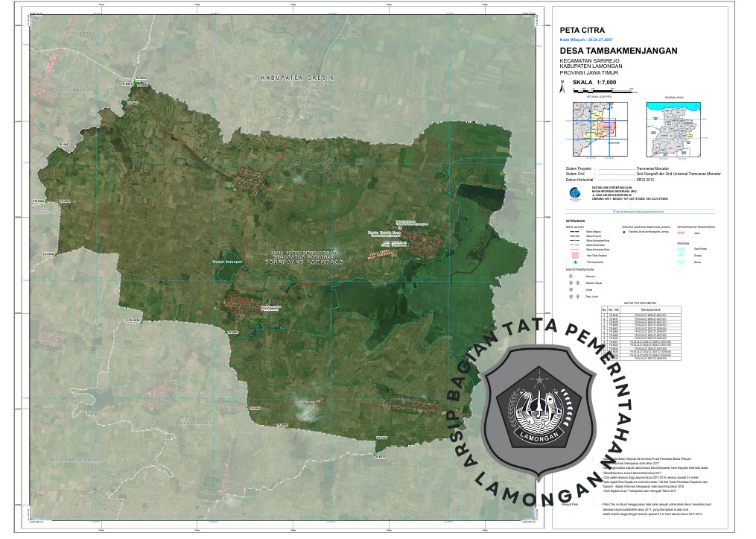The width and height of the screenshot is (756, 539).
Task: Pick the pink Area Tidak Sepakat swatch
Action: (575, 255)
